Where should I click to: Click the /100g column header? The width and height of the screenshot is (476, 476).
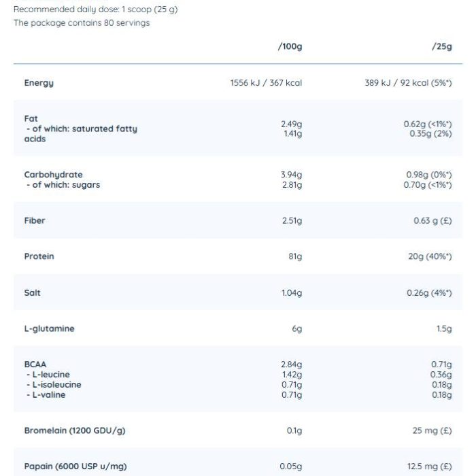point(290,46)
